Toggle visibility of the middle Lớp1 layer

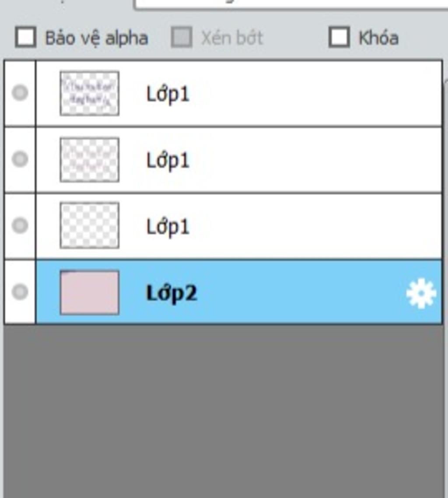pos(20,159)
